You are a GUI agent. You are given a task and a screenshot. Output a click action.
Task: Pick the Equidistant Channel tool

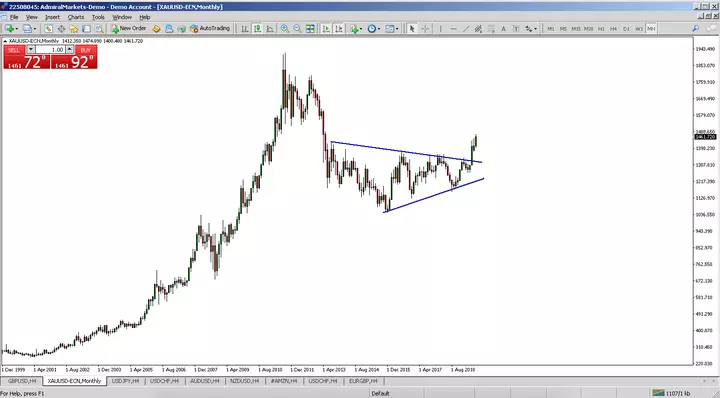[478, 28]
